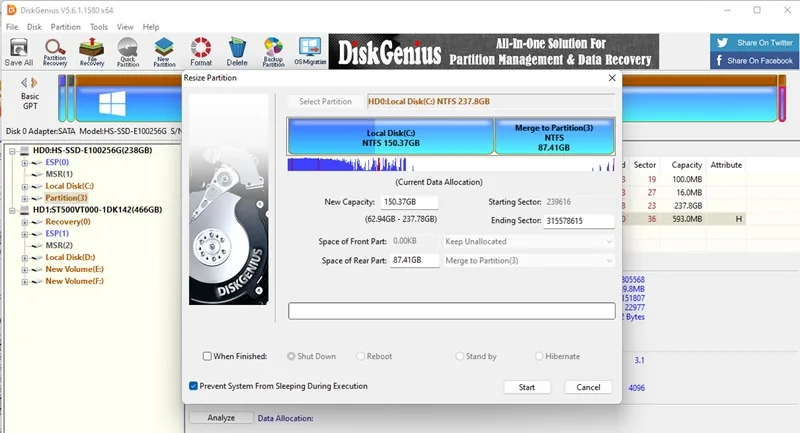Expand the Local Disk(D:) tree node
800x433 pixels.
coord(24,258)
